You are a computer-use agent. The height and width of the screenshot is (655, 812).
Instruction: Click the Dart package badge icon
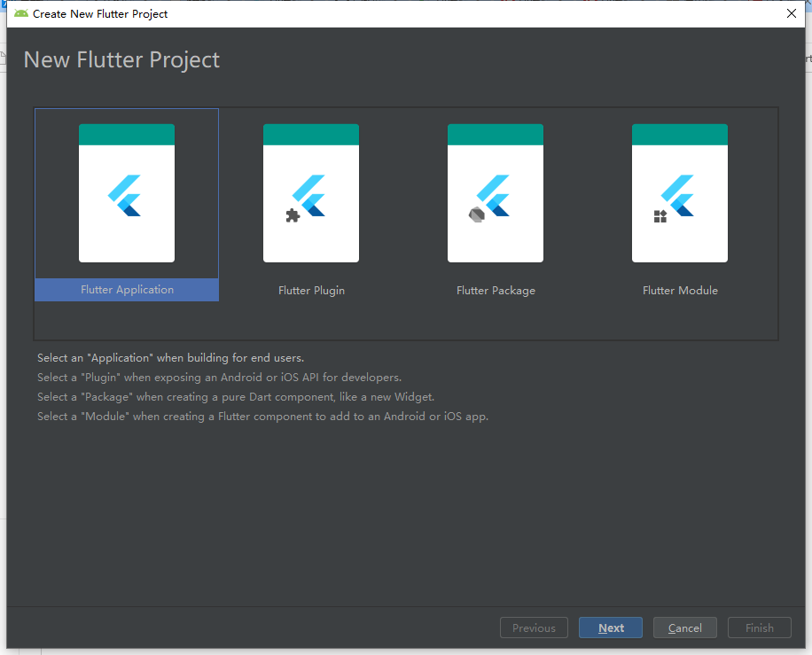point(476,214)
